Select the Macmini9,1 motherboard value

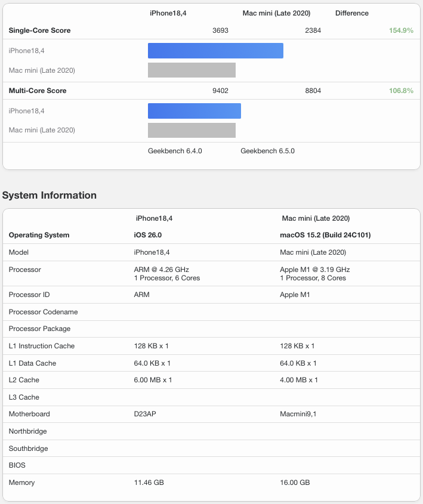(x=298, y=414)
